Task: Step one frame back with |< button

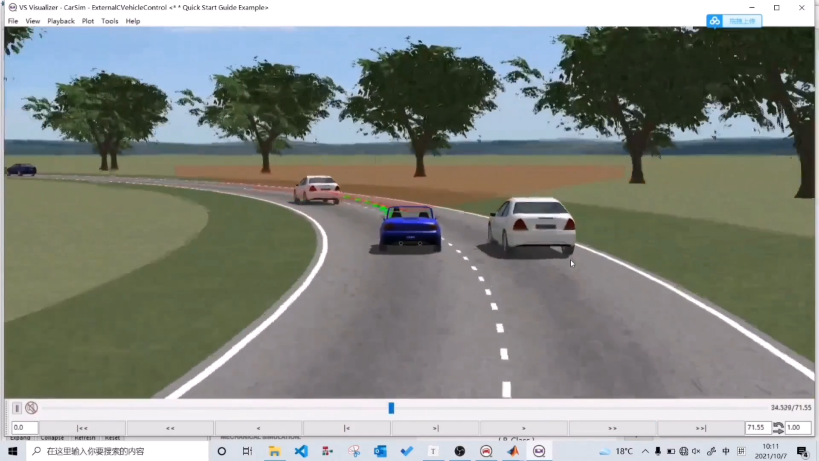Action: 347,428
